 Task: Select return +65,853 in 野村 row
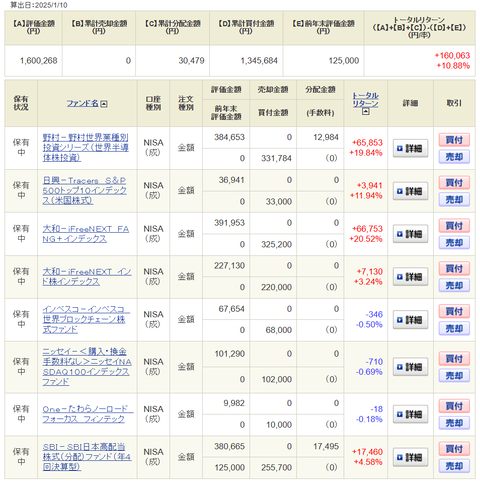click(367, 143)
